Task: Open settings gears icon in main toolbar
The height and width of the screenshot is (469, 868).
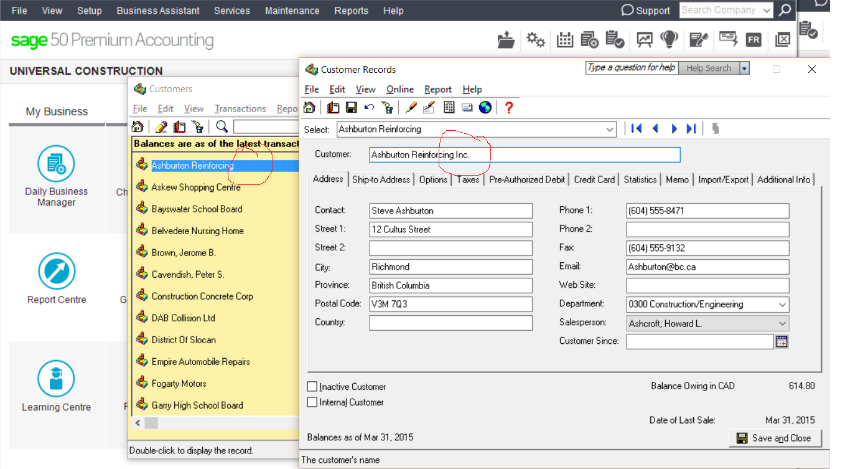Action: (535, 40)
